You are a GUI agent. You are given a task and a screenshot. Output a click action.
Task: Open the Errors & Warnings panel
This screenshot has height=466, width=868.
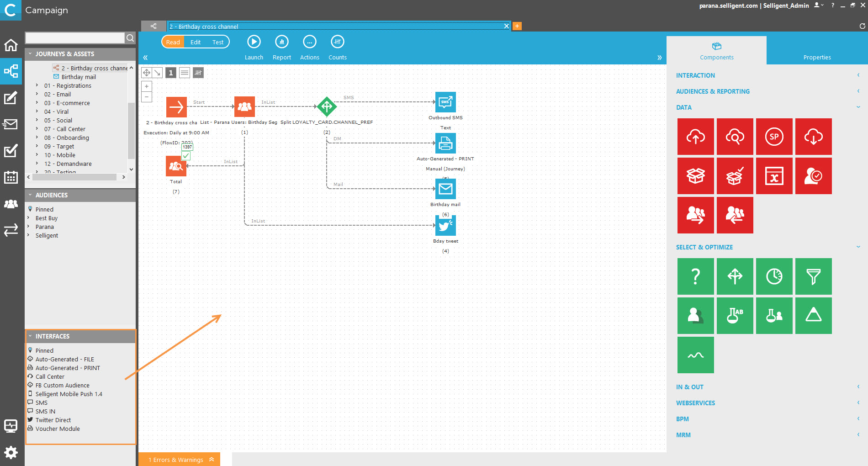point(179,460)
